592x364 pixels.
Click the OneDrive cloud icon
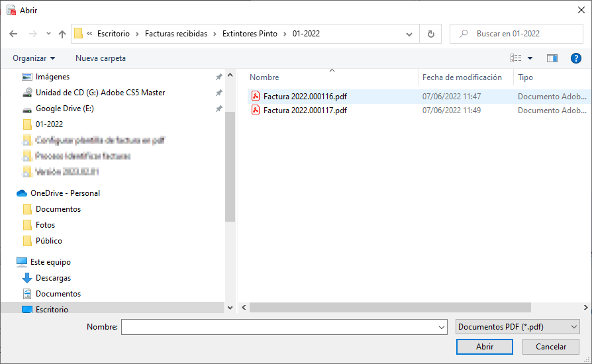22,193
